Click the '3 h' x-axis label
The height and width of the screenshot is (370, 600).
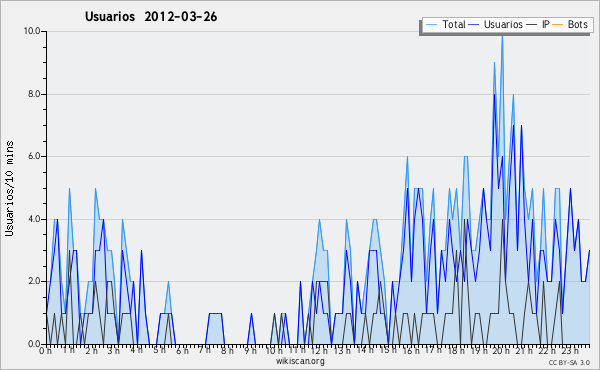point(114,351)
